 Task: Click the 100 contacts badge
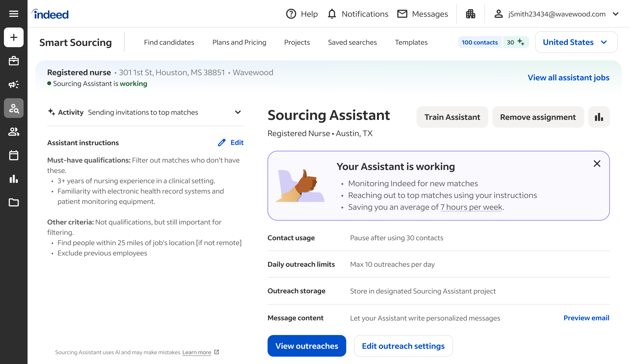click(479, 42)
